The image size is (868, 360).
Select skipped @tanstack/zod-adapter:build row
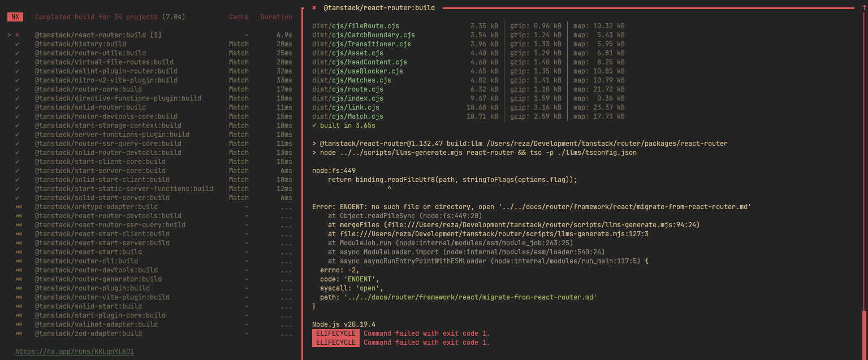point(150,333)
